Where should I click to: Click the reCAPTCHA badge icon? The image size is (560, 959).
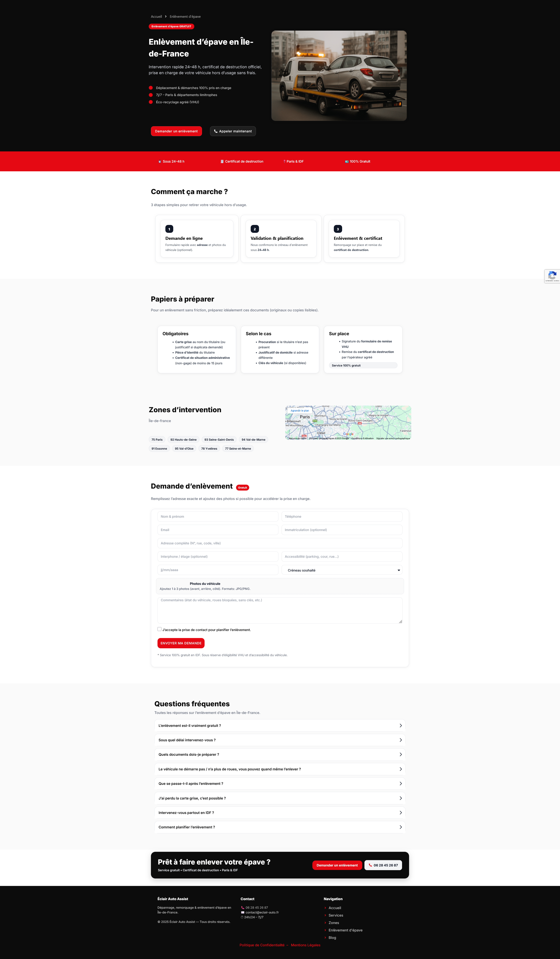(552, 275)
